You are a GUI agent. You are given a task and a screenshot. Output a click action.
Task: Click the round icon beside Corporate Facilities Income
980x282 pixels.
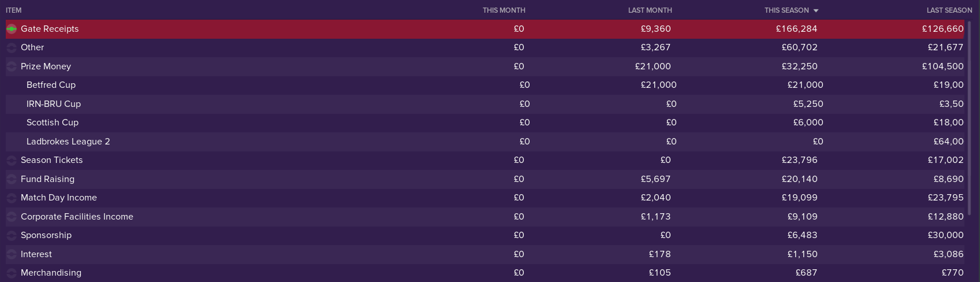12,217
